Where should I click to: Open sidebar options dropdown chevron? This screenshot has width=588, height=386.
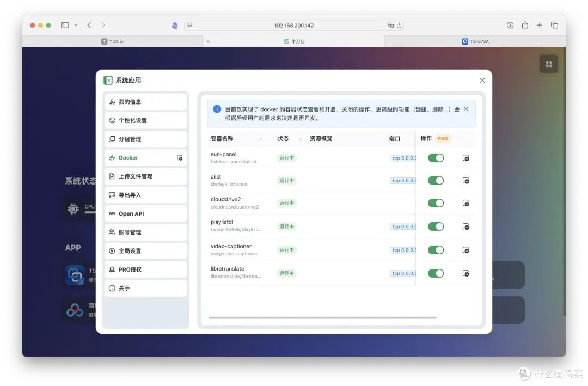76,25
